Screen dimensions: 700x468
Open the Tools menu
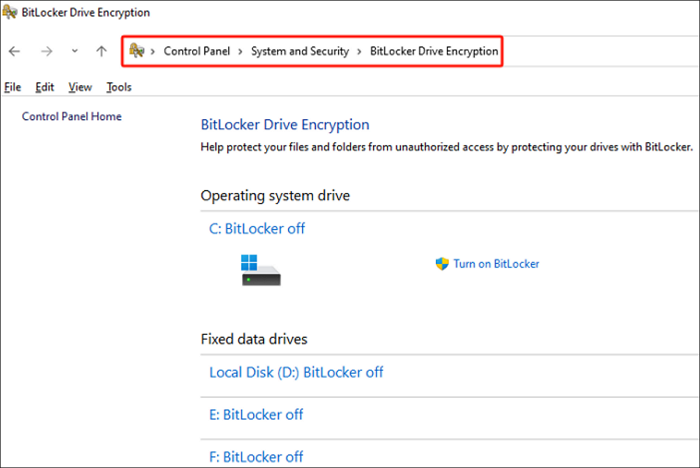click(119, 87)
